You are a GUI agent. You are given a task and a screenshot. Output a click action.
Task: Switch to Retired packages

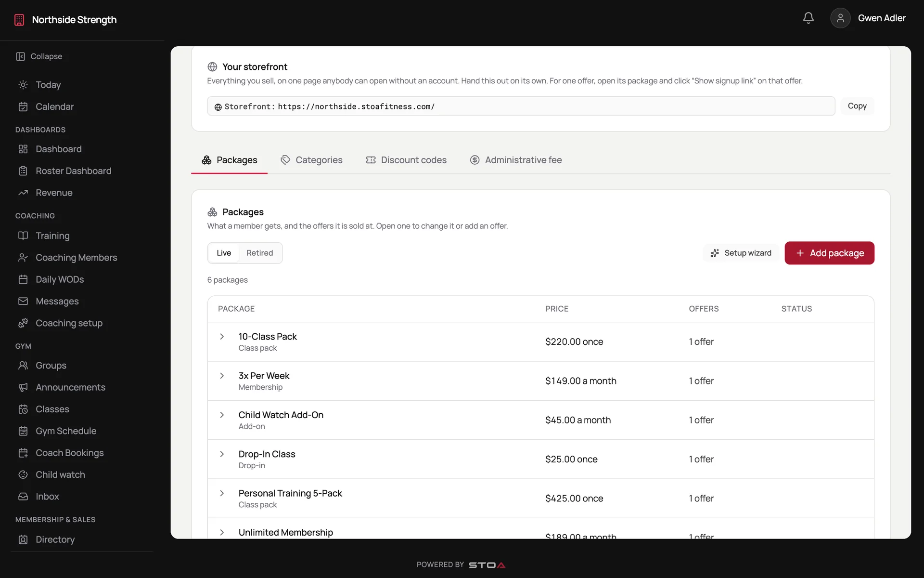pos(259,253)
